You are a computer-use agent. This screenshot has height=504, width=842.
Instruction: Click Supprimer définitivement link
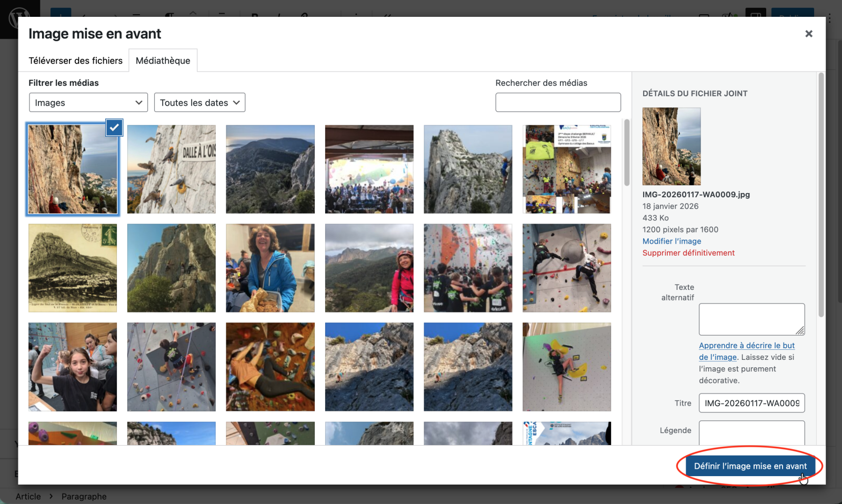tap(688, 253)
